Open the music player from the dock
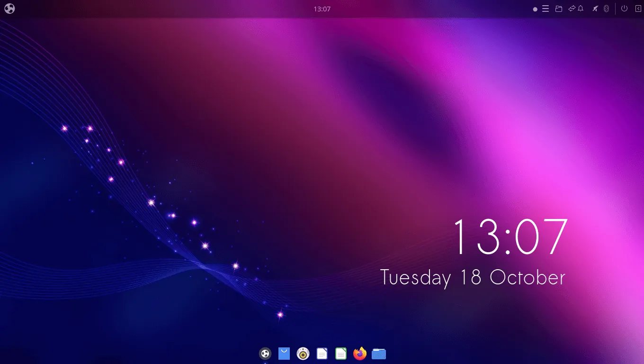 (303, 354)
